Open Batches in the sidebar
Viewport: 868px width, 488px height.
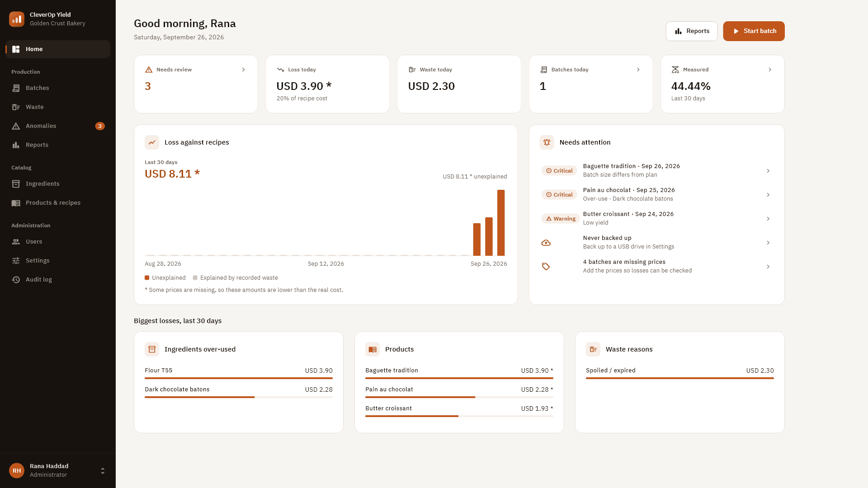(58, 88)
